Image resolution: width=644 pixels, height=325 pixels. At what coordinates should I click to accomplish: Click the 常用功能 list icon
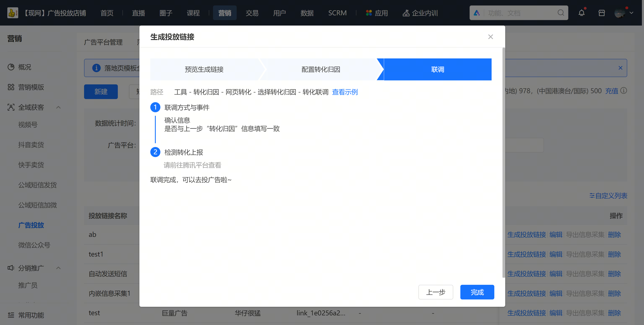tap(11, 315)
